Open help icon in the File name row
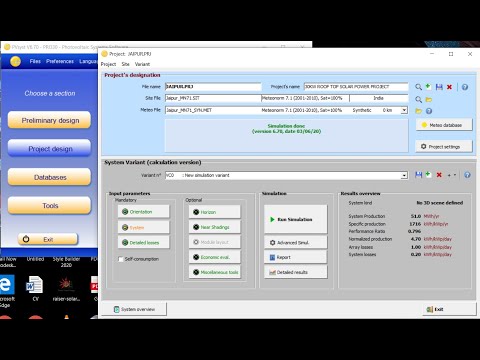 pyautogui.click(x=465, y=87)
